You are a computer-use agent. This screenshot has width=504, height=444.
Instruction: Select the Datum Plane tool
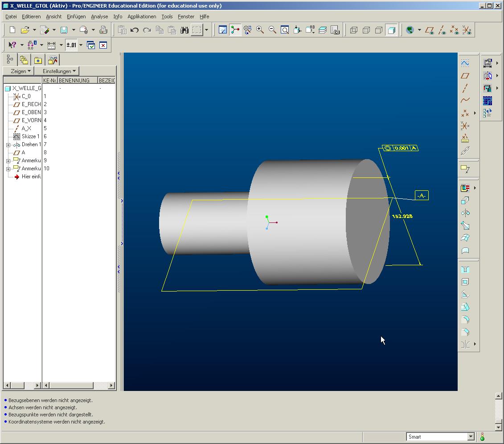(465, 76)
